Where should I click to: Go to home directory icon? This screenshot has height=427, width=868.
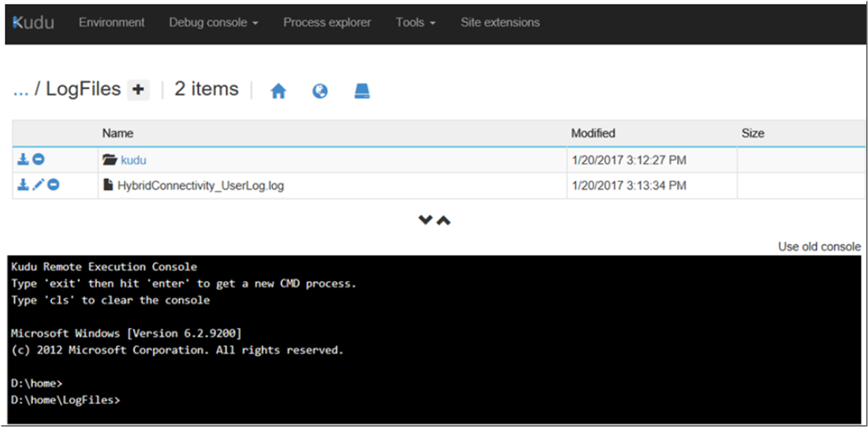[278, 91]
